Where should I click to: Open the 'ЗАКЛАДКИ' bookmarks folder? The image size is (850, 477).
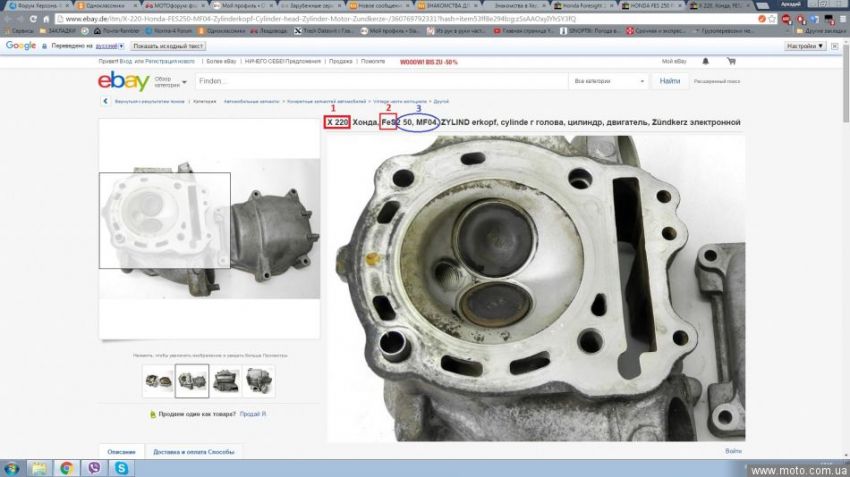coord(59,31)
